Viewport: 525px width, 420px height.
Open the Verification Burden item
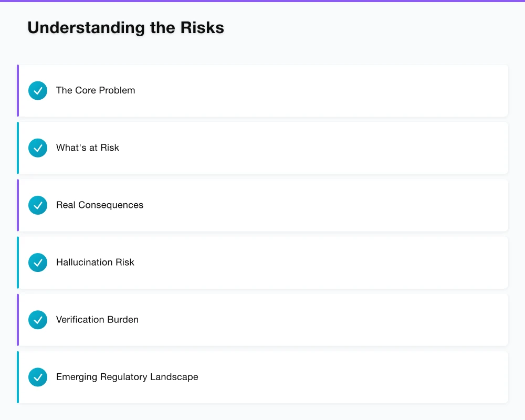point(262,320)
